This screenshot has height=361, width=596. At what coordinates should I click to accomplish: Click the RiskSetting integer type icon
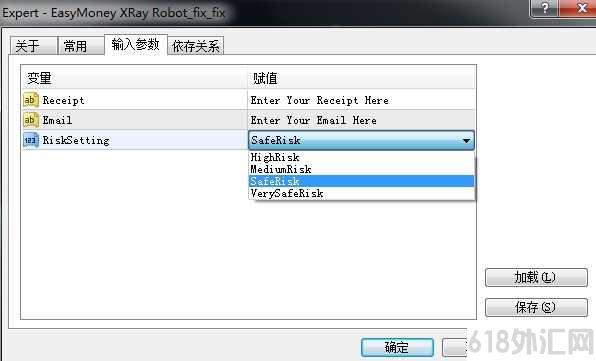pos(31,140)
